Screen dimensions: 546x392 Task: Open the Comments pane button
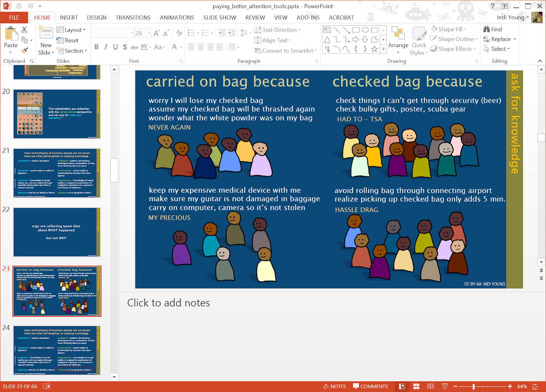[370, 386]
